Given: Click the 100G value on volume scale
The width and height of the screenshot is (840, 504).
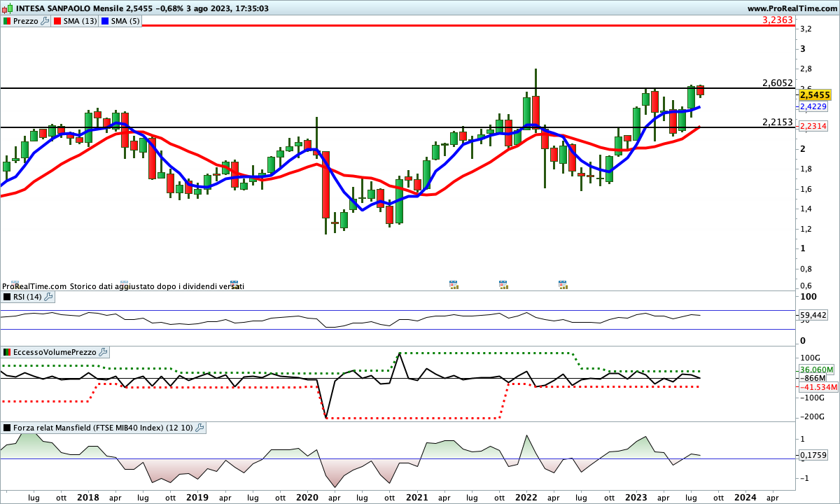Looking at the screenshot, I should coord(810,358).
